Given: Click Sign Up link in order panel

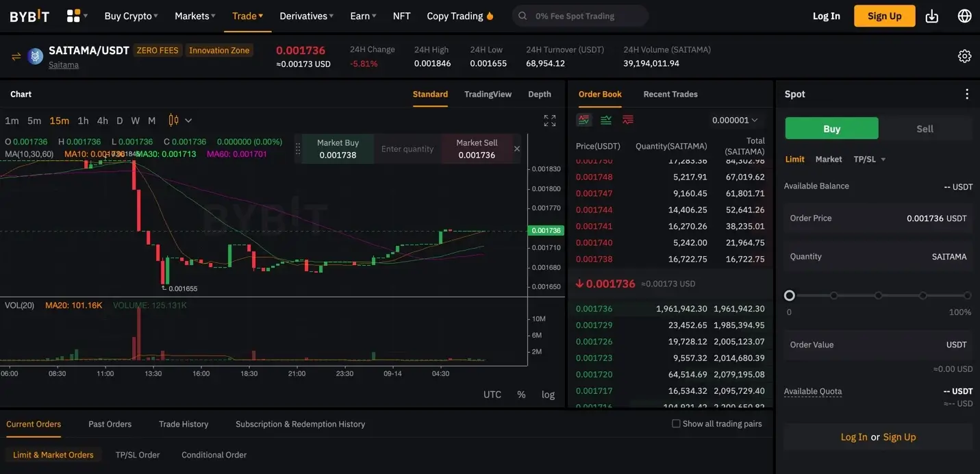Looking at the screenshot, I should pos(899,437).
